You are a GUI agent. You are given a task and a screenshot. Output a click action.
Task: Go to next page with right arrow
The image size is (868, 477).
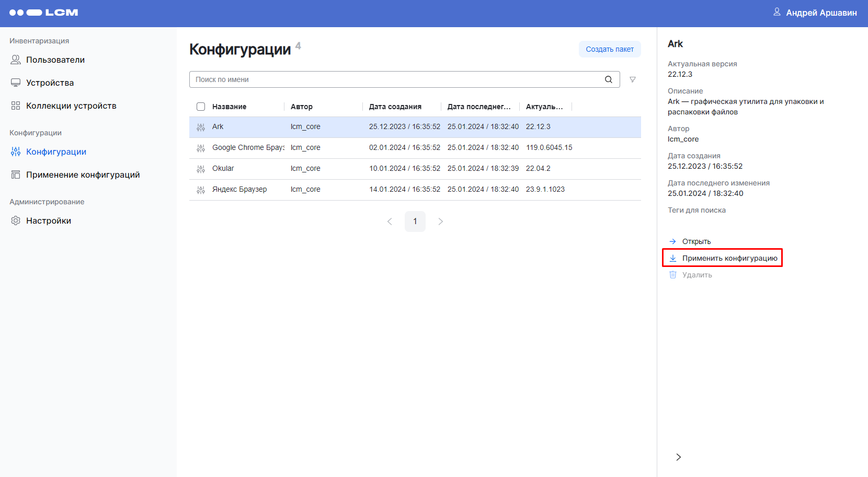[x=440, y=222]
